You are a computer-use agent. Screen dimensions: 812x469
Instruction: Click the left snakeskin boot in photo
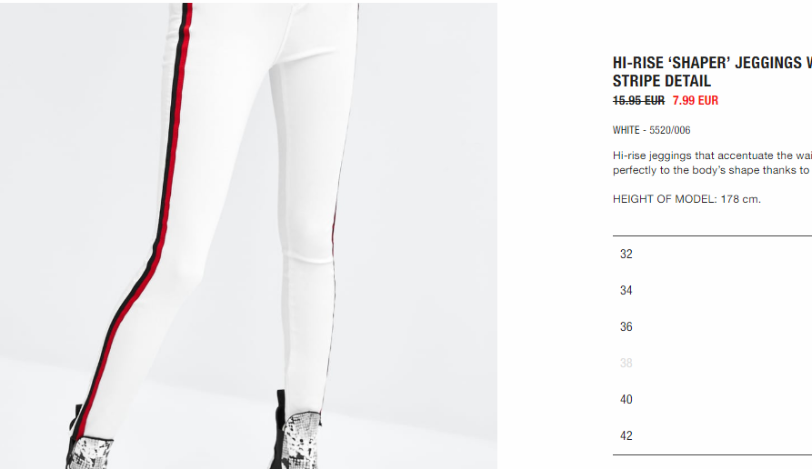coord(90,449)
